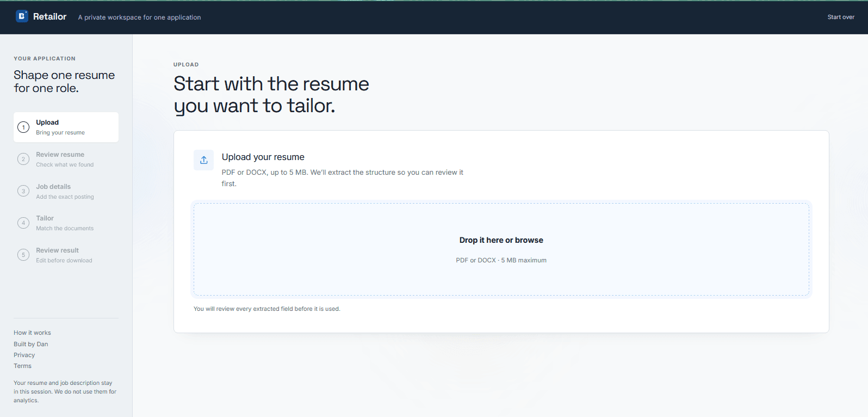Select the step 3 circle icon
This screenshot has height=417, width=868.
coord(23,191)
